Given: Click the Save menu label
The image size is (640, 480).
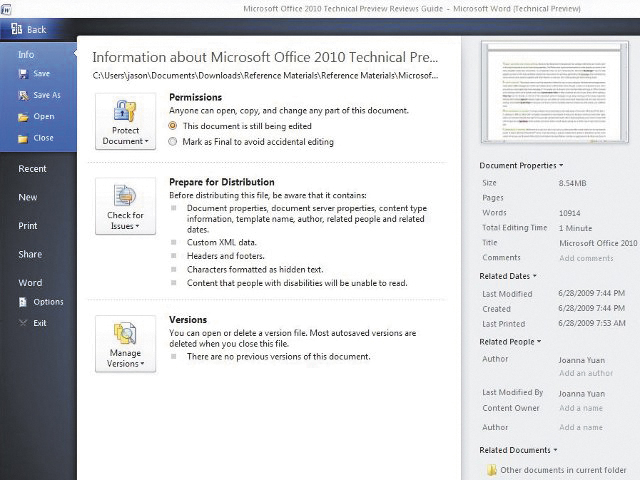Looking at the screenshot, I should click(x=42, y=73).
